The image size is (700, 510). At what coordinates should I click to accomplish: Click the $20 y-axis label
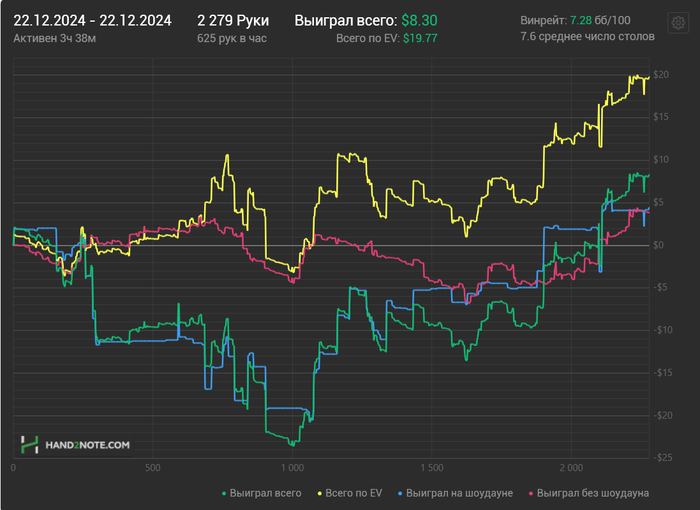pos(661,75)
